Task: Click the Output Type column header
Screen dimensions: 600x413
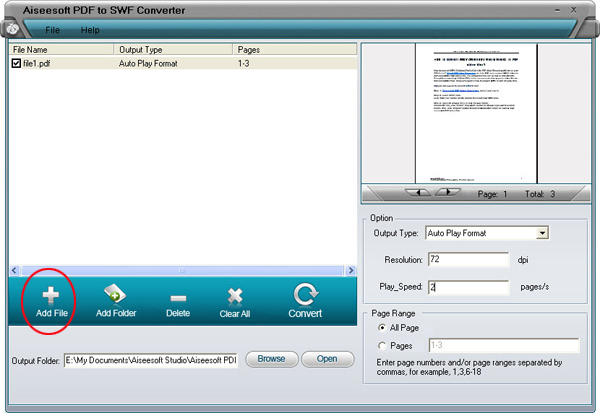Action: 173,49
